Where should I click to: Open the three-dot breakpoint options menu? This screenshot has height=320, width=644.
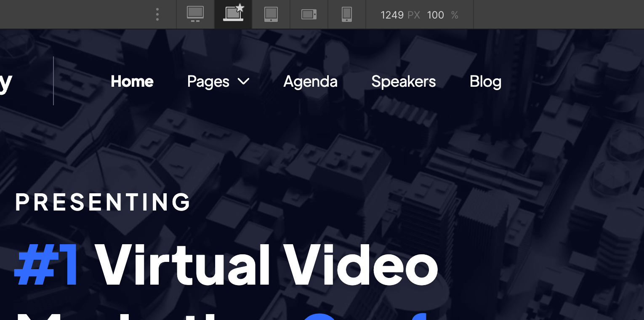[x=157, y=14]
